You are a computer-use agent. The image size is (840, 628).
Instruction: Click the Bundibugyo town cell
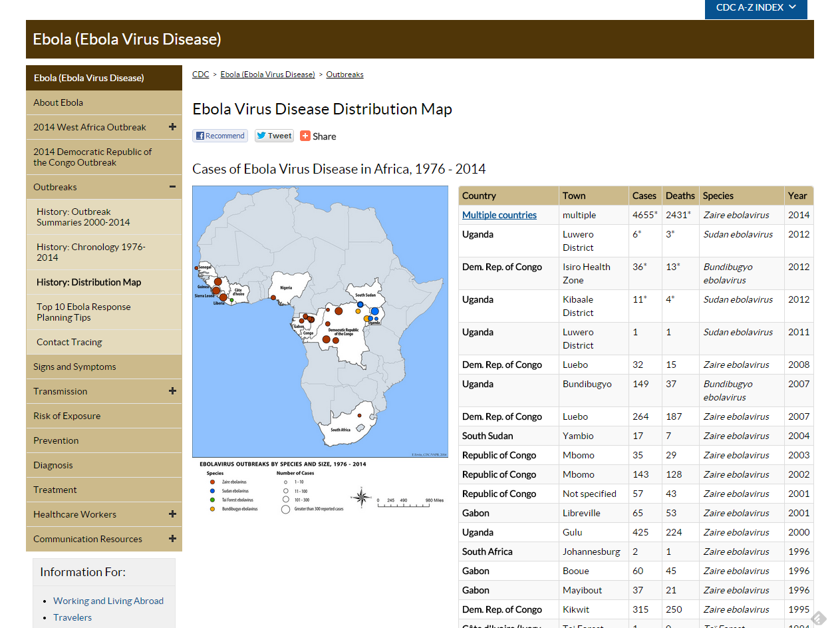point(594,391)
